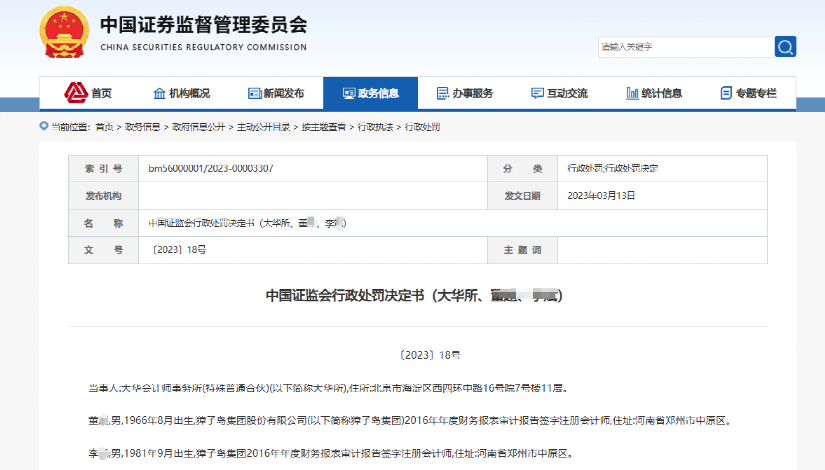825x470 pixels.
Task: Open the 新闻发布 menu tab
Action: point(276,93)
